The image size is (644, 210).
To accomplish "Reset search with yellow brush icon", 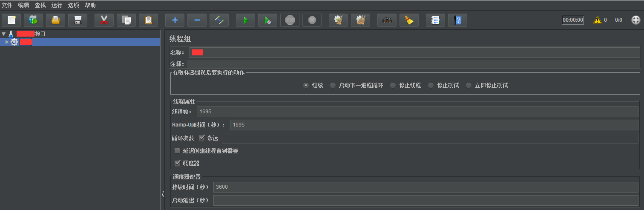I will tap(409, 20).
